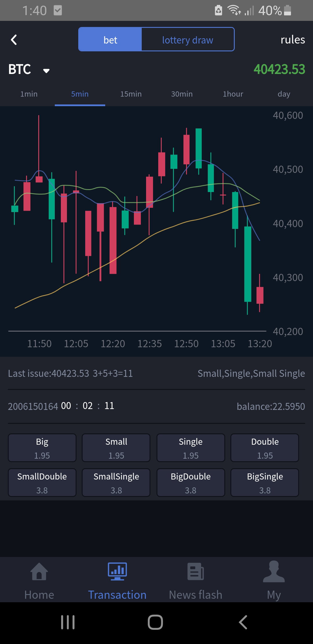
Task: Select the day chart interval
Action: 284,94
